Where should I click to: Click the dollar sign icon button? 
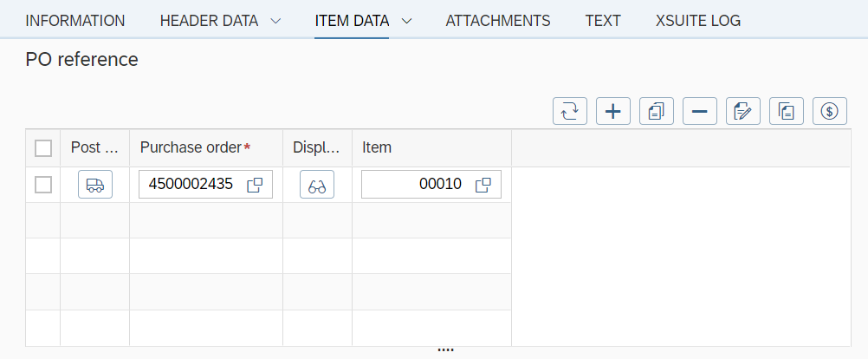tap(830, 111)
